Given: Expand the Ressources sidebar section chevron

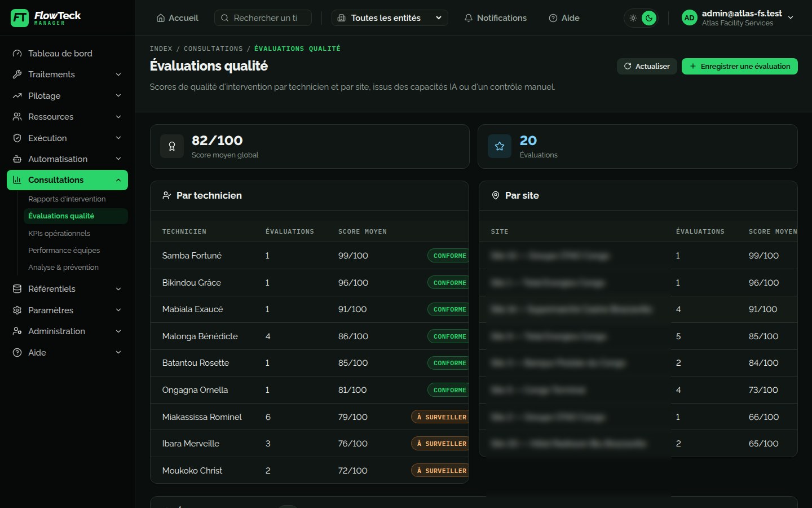Looking at the screenshot, I should tap(118, 117).
